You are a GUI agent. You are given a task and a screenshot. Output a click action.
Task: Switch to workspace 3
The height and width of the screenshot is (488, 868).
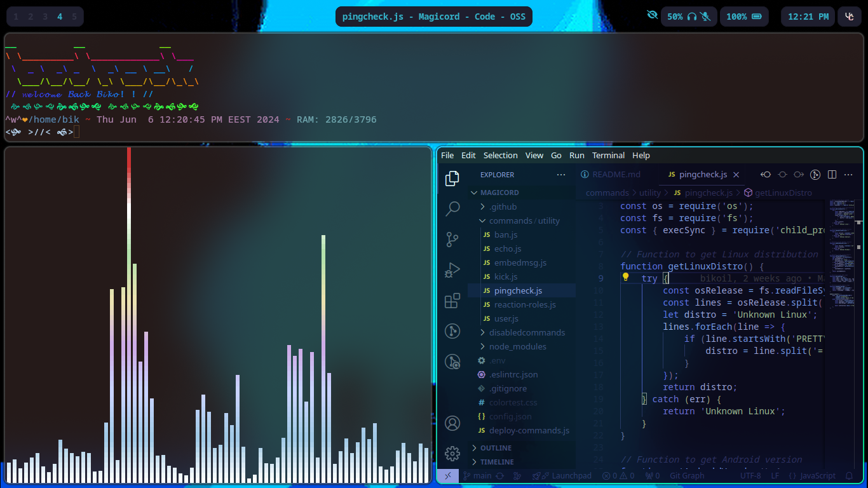click(45, 17)
